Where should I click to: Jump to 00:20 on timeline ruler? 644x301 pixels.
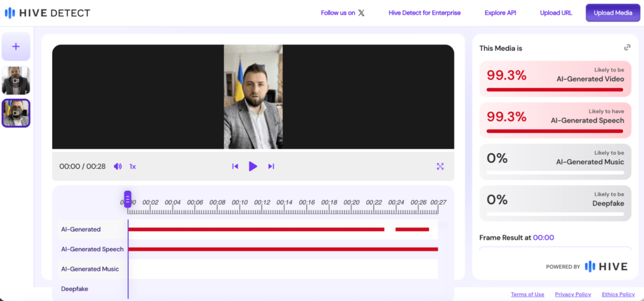tap(352, 202)
